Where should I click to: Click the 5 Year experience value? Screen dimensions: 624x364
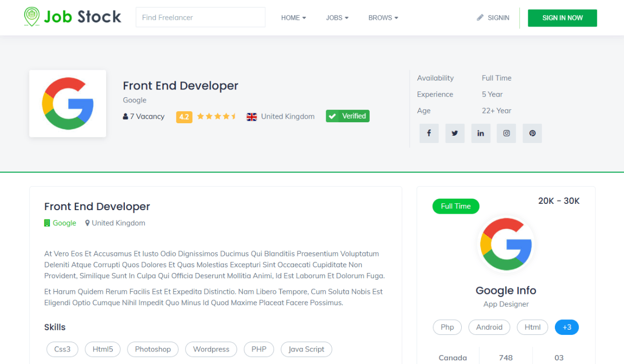pos(492,94)
